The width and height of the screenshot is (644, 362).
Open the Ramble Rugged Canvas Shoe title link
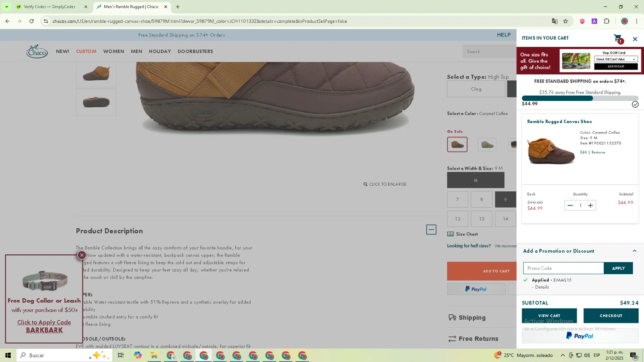point(559,121)
